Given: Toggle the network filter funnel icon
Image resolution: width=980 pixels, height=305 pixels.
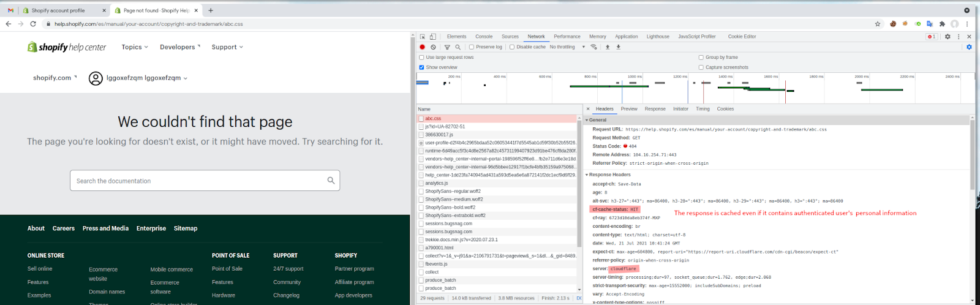Looking at the screenshot, I should (447, 47).
